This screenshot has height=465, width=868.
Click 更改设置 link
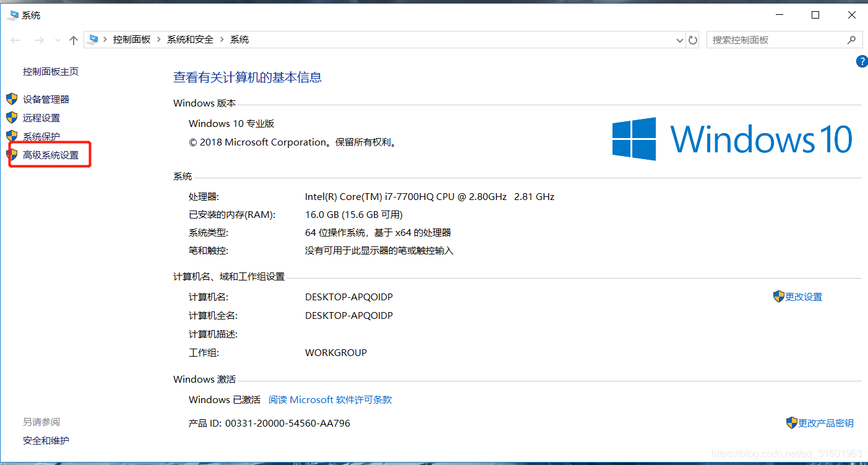point(804,297)
